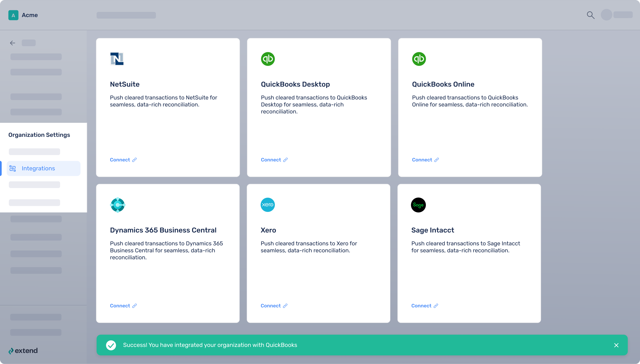Go back using the left arrow icon

(x=12, y=43)
